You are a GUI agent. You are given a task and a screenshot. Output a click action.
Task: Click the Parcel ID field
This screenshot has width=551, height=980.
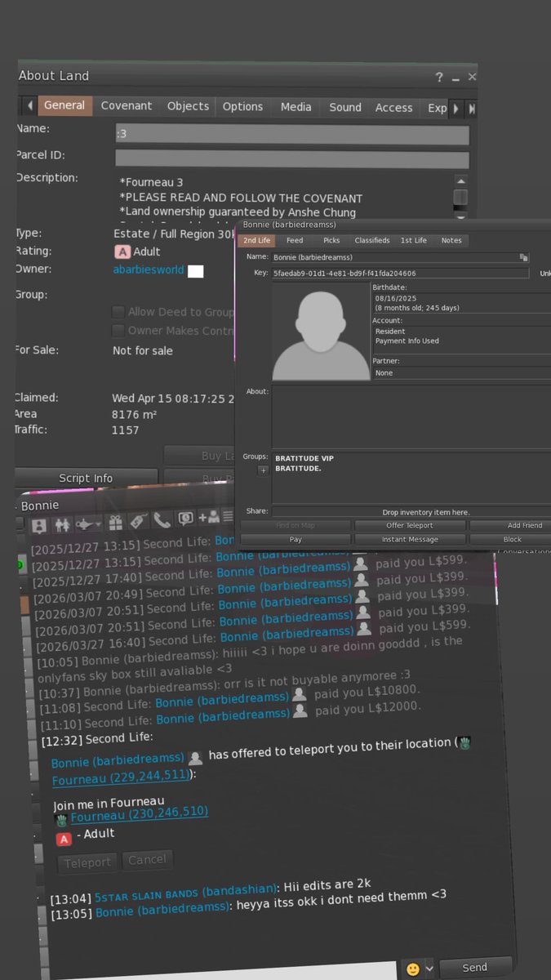292,159
